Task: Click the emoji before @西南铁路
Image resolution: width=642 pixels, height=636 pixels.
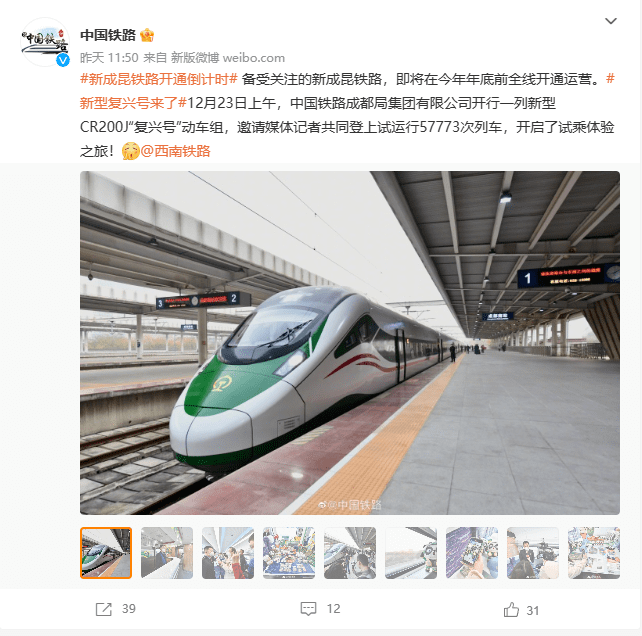Action: click(131, 151)
